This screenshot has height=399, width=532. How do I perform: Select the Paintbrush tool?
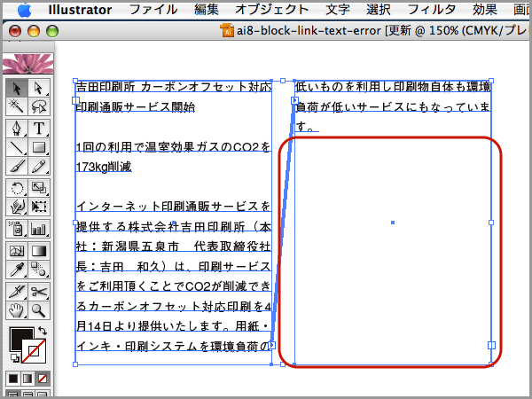(17, 167)
